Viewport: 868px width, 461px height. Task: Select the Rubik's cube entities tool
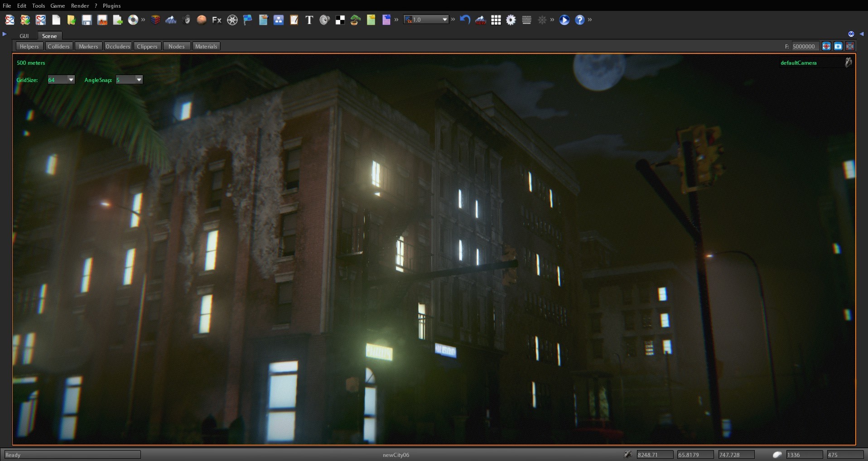point(156,20)
